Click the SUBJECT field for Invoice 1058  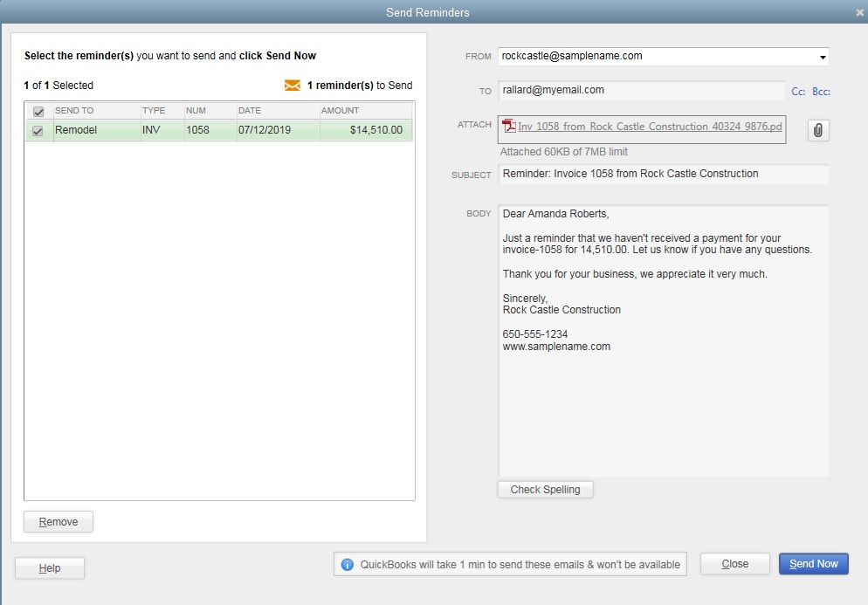point(664,174)
